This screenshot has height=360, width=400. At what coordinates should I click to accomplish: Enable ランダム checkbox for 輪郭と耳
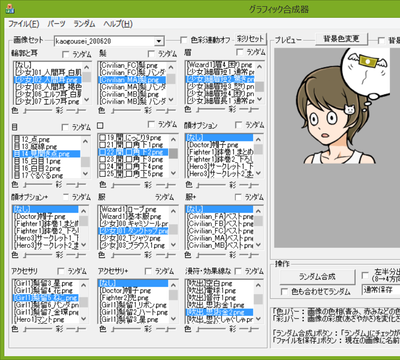tap(66, 54)
